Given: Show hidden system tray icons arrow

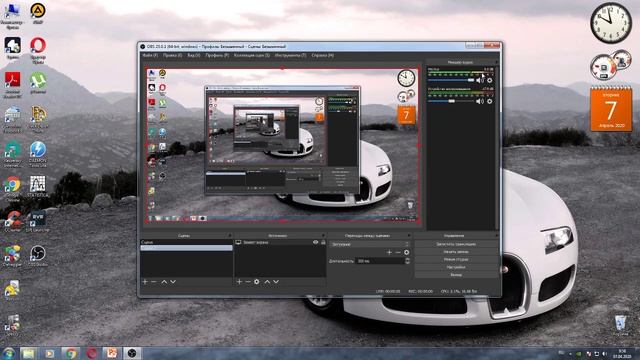Looking at the screenshot, I should [x=570, y=353].
